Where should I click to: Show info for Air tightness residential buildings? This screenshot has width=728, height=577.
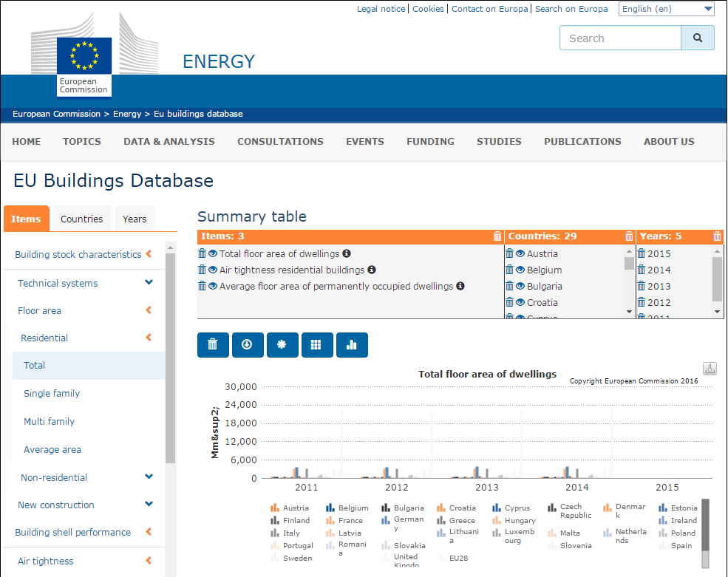pyautogui.click(x=372, y=270)
